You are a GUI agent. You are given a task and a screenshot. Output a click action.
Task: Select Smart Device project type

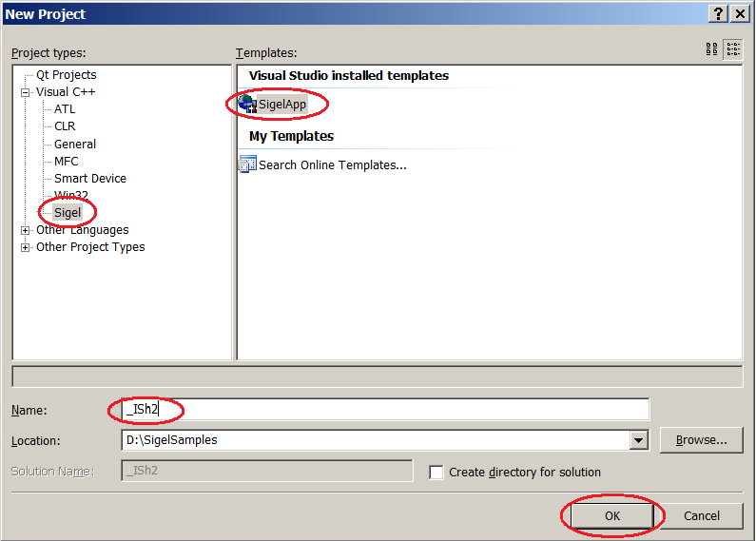point(89,178)
